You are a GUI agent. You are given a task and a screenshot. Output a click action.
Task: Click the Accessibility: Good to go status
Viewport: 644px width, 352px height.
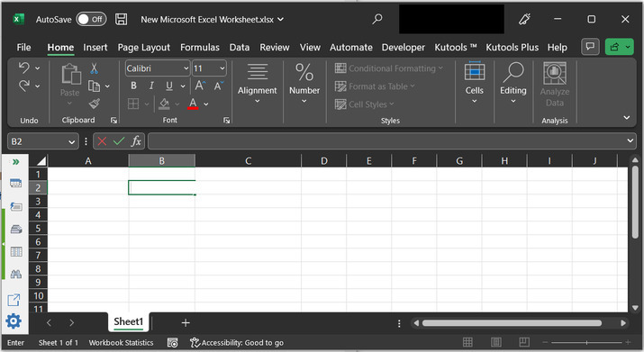[237, 343]
